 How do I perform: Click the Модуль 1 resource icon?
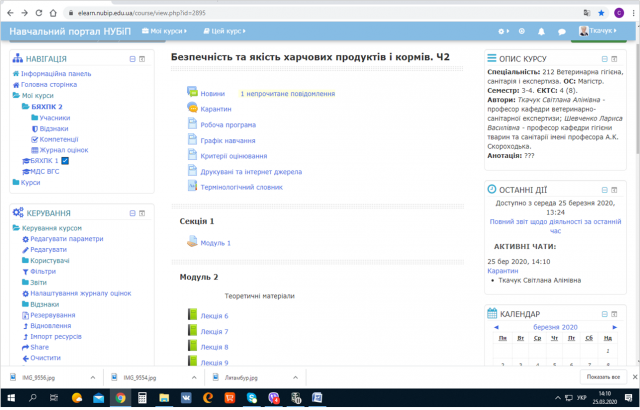click(x=192, y=243)
